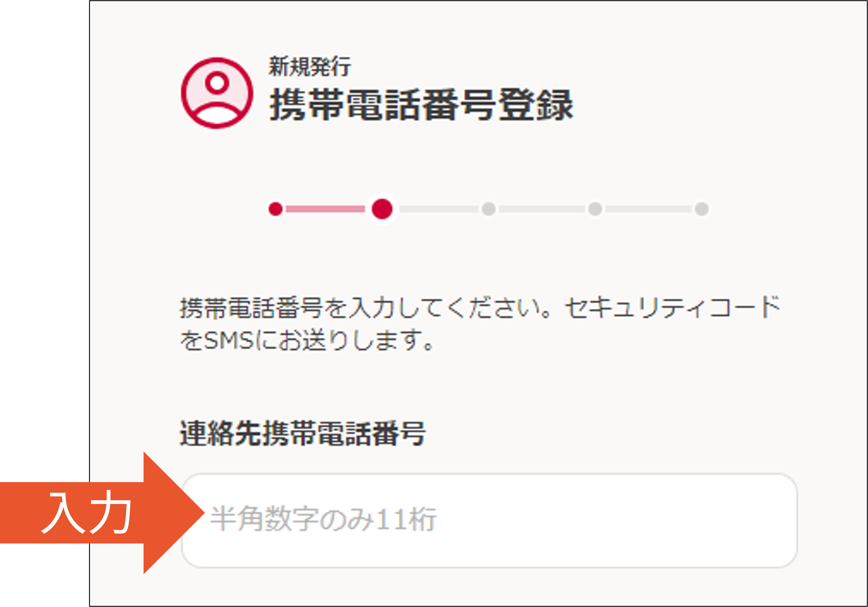Screen dimensions: 868x607
Task: Click the last gray progress step dot
Action: (x=702, y=209)
